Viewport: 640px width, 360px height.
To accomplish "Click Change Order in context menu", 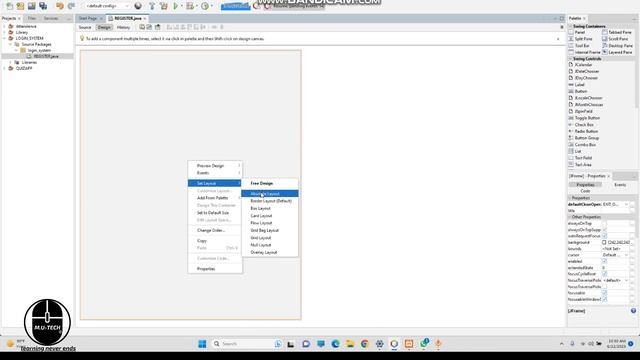I will (x=215, y=231).
